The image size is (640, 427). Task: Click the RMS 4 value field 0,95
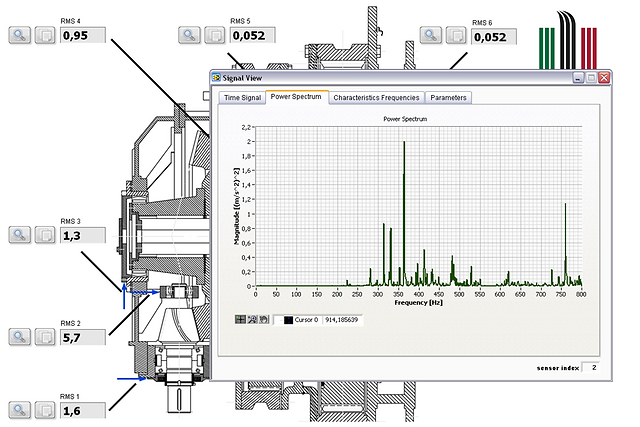click(83, 36)
